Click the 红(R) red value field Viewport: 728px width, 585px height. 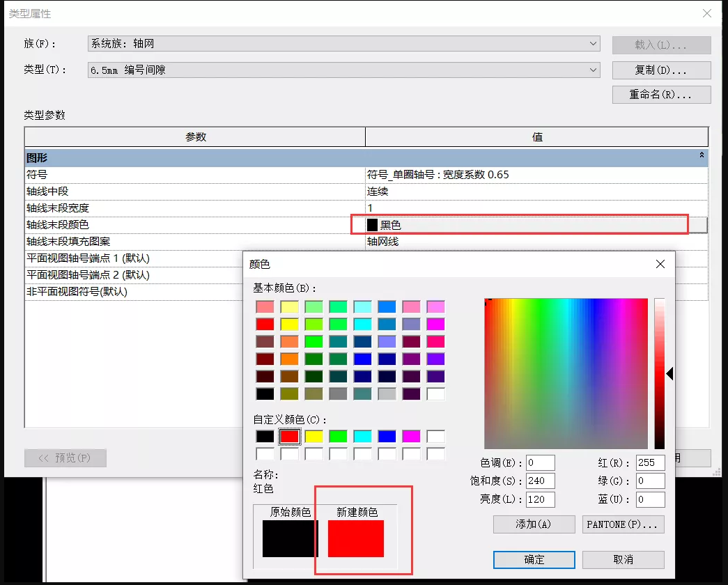(x=650, y=463)
